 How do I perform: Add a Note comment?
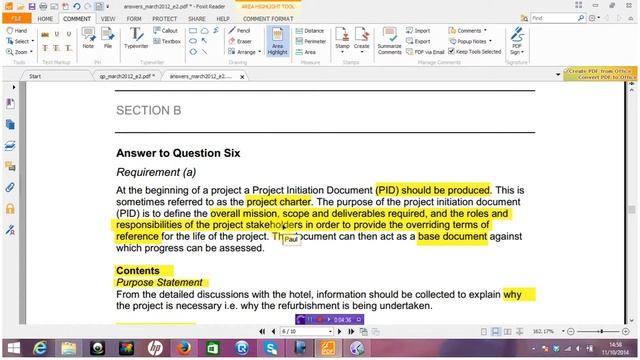click(x=88, y=38)
